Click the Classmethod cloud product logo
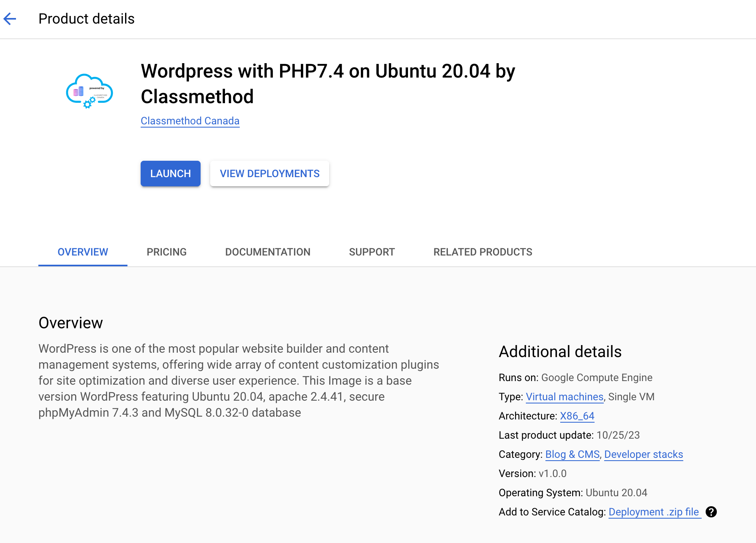756x543 pixels. [90, 91]
